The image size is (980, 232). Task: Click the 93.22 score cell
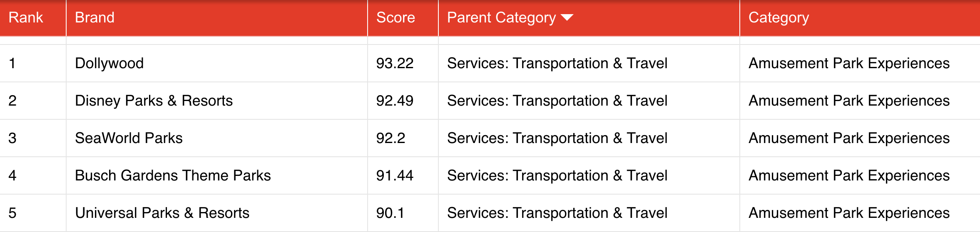395,63
